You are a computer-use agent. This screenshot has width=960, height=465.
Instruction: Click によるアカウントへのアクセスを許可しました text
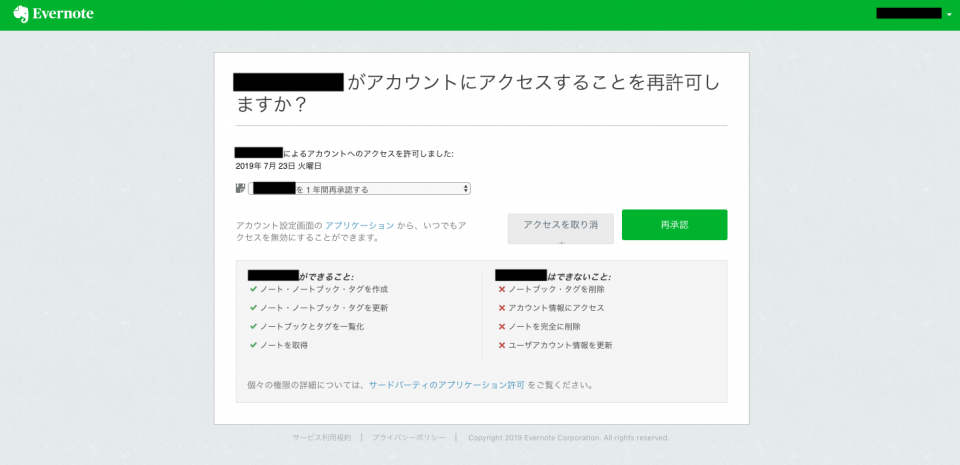point(369,154)
